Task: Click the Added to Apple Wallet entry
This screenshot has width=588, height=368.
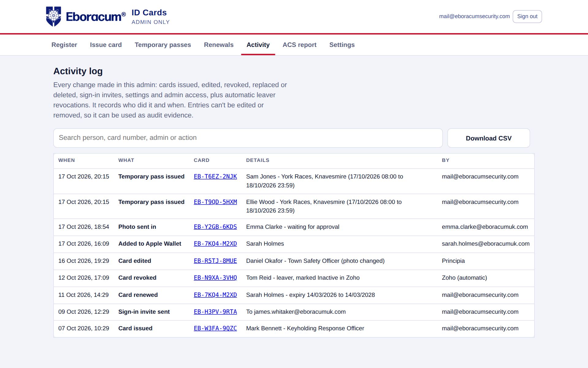Action: tap(150, 244)
